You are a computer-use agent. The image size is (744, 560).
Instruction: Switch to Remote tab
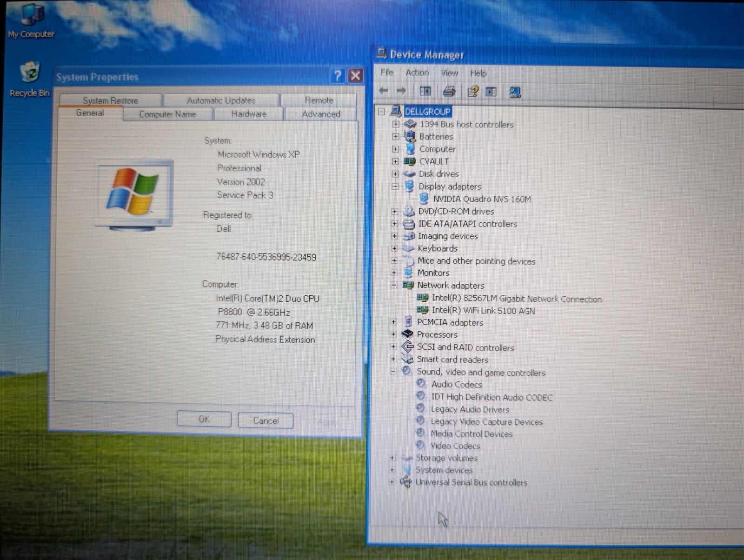(319, 100)
